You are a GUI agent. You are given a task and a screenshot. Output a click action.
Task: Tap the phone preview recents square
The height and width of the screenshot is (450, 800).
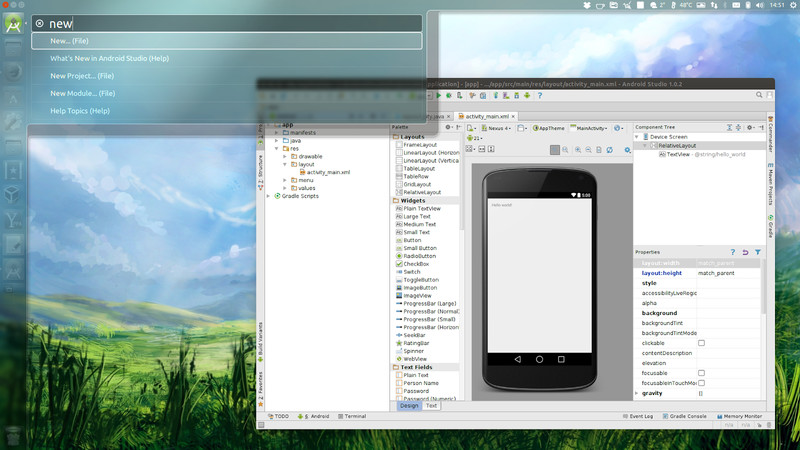click(x=561, y=359)
